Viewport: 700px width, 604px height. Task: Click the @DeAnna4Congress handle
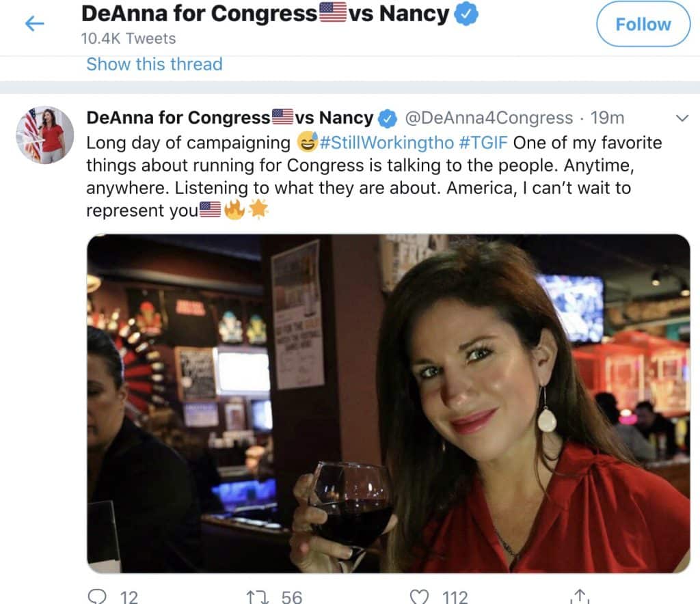point(489,118)
